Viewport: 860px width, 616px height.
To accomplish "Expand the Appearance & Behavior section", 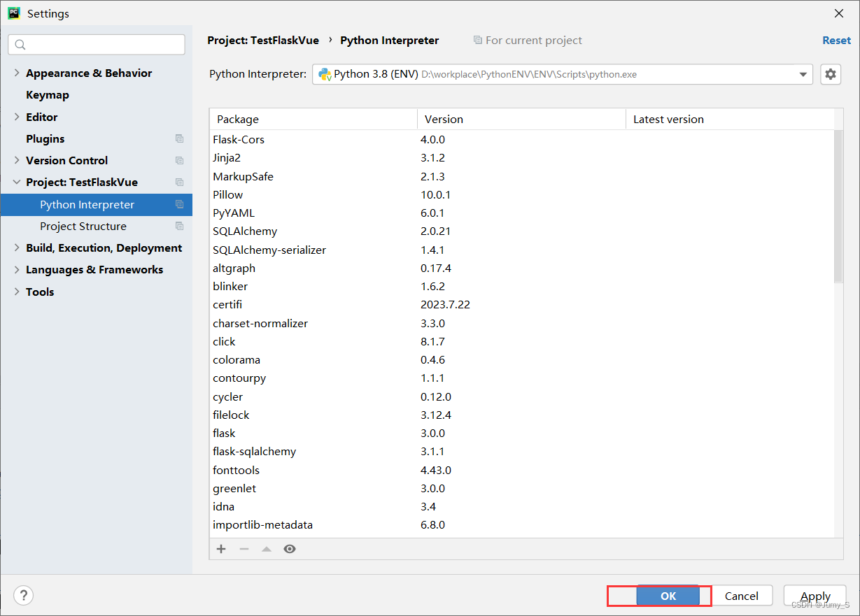I will [15, 73].
